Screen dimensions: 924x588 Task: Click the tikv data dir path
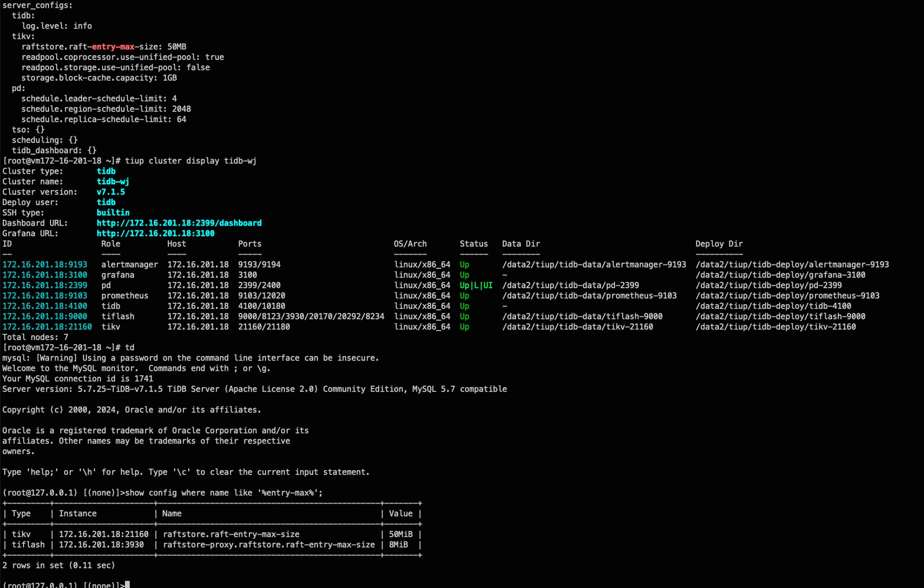(x=577, y=327)
